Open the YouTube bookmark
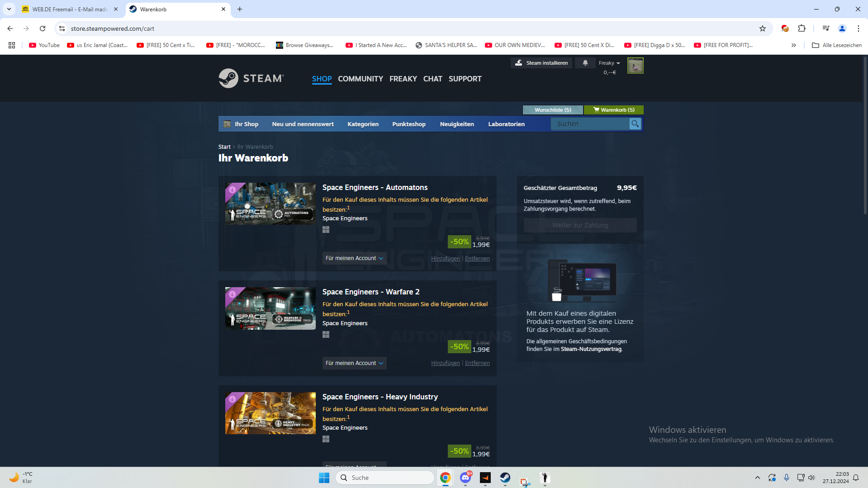Viewport: 868px width, 488px height. (x=44, y=45)
